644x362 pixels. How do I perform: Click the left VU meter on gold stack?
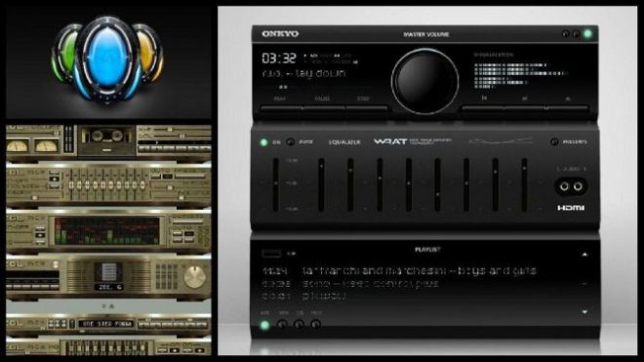(x=17, y=145)
